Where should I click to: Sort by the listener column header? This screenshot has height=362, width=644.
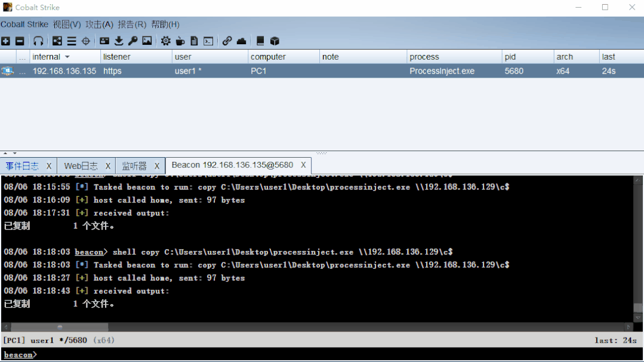point(136,57)
